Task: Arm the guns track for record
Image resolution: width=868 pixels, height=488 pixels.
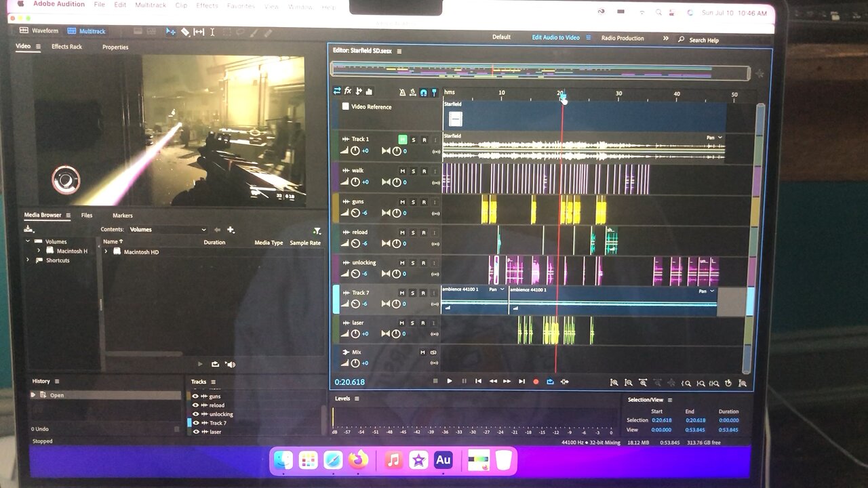Action: tap(424, 202)
